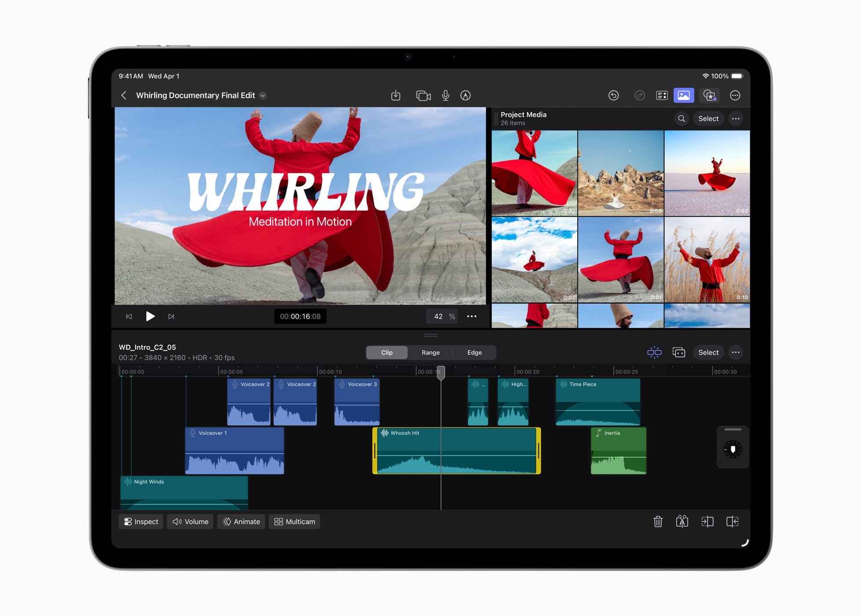
Task: Toggle clip connection breaking in the timeline
Action: [654, 352]
